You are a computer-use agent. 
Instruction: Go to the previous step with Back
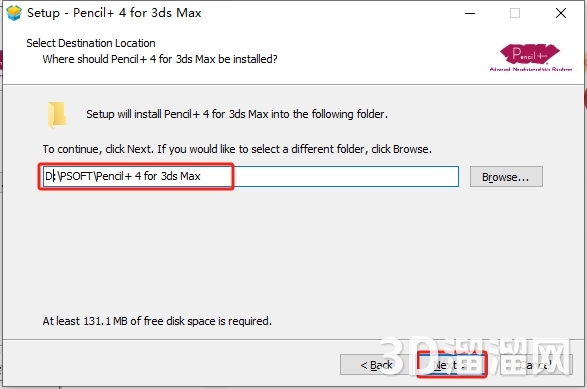[x=377, y=365]
